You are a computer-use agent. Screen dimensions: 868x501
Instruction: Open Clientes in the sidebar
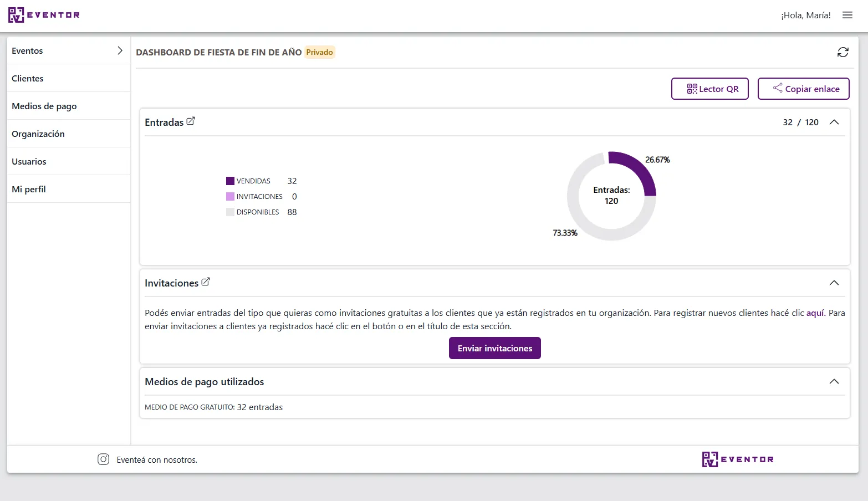(69, 78)
